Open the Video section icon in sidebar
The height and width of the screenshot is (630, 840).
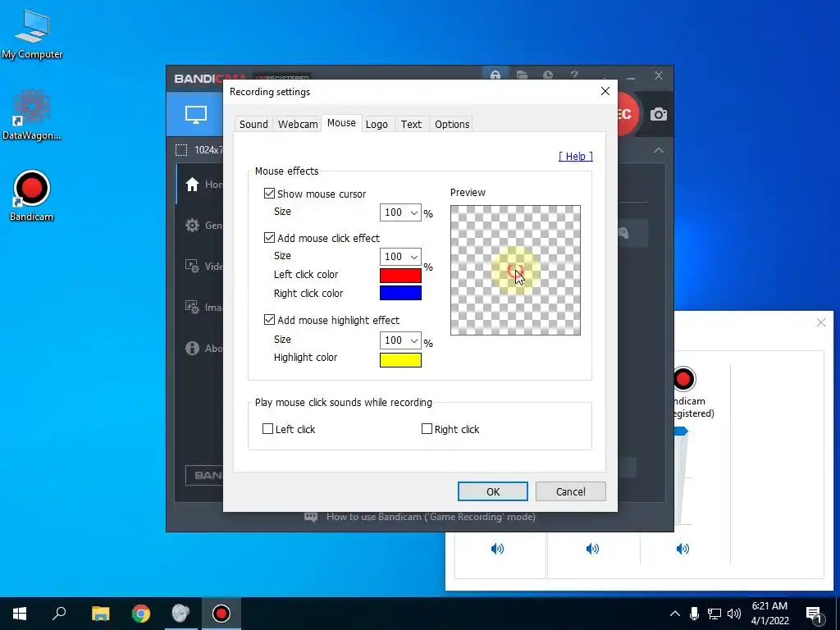pos(192,266)
